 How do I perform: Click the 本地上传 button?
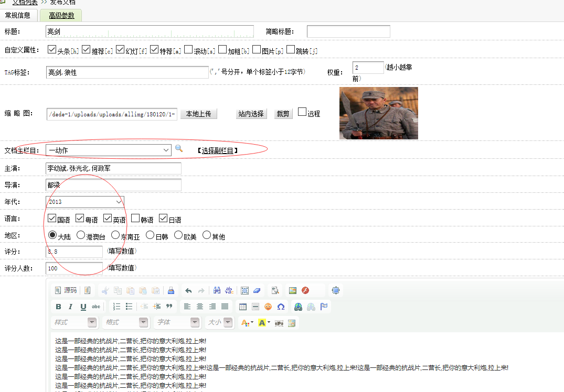198,114
